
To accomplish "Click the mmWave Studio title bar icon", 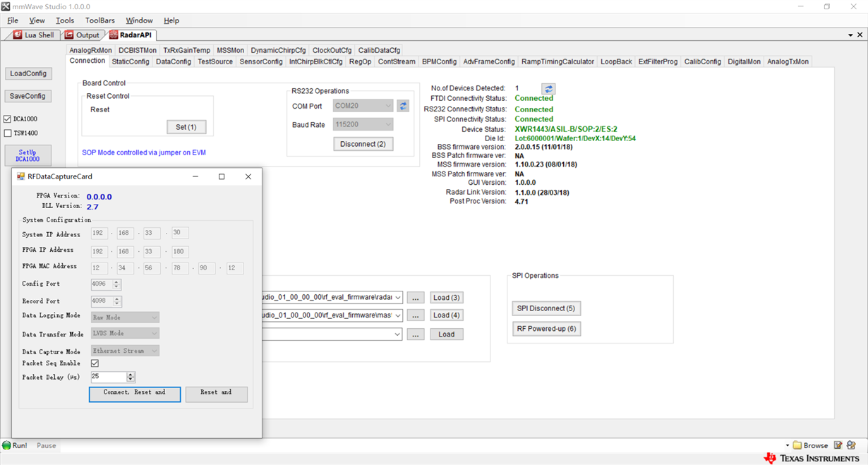I will click(x=6, y=6).
